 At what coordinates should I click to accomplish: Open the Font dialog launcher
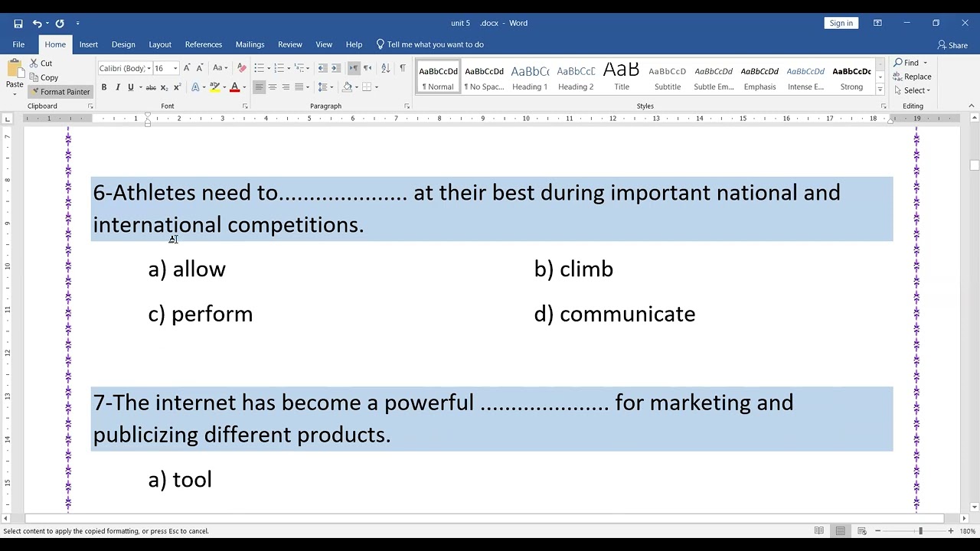tap(245, 106)
